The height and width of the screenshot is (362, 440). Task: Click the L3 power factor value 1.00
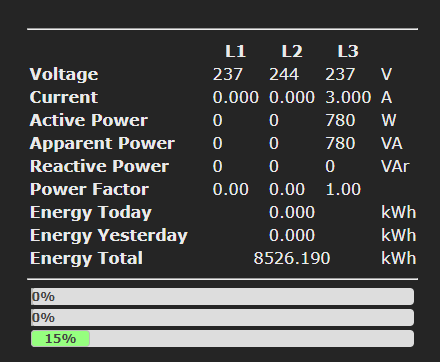pos(343,189)
